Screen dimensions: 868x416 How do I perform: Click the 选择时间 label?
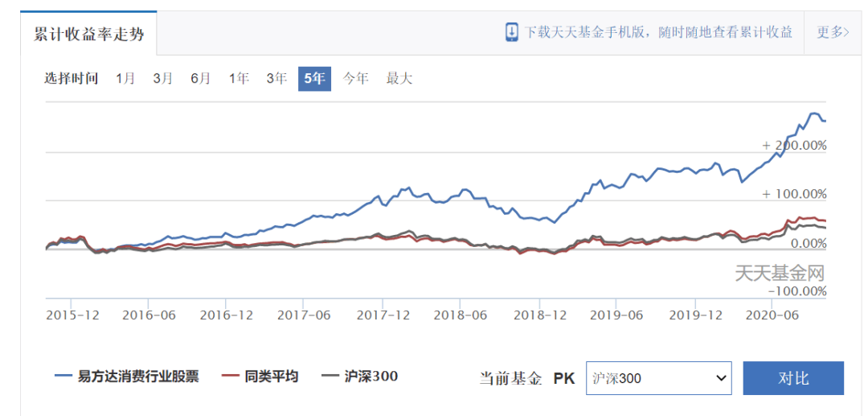pyautogui.click(x=72, y=79)
